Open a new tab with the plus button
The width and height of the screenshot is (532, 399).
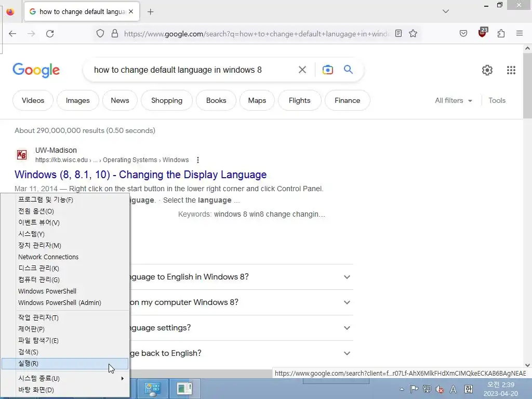[x=150, y=12]
